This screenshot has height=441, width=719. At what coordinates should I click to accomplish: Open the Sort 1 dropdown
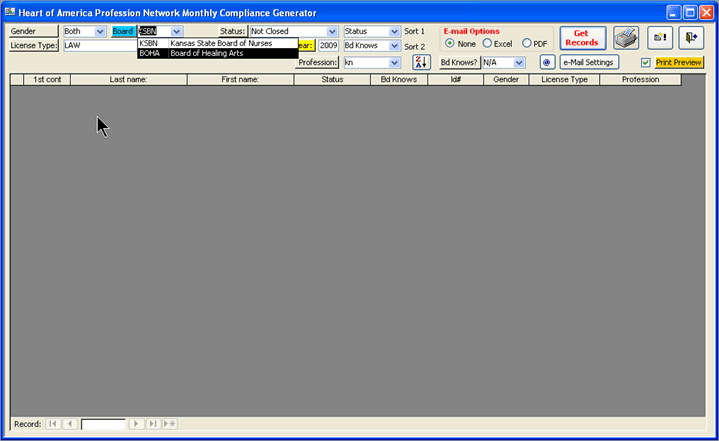click(394, 31)
